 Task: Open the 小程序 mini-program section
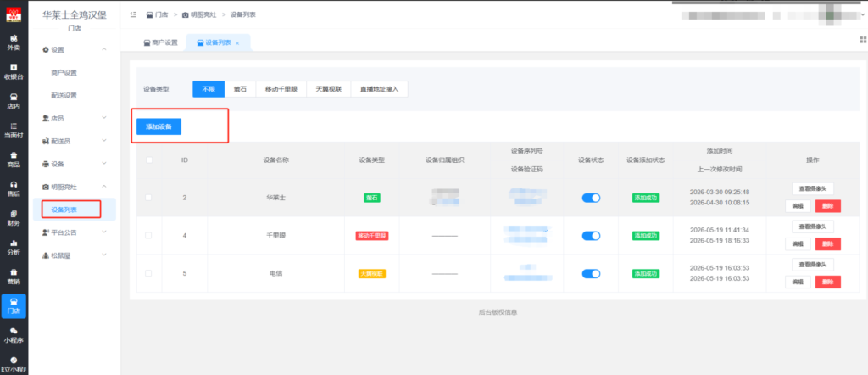pos(14,336)
